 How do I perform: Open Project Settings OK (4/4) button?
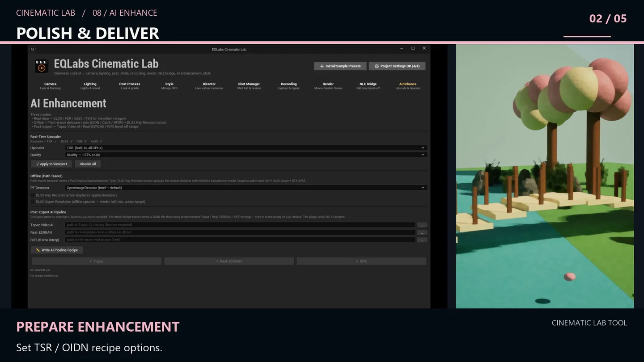[397, 66]
